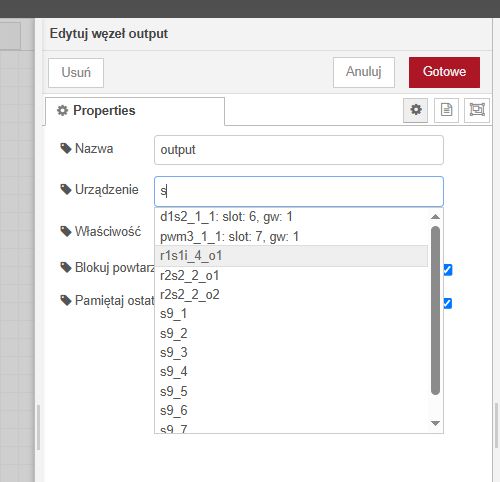Image resolution: width=500 pixels, height=482 pixels.
Task: Open node appearance settings icon
Action: (x=477, y=110)
